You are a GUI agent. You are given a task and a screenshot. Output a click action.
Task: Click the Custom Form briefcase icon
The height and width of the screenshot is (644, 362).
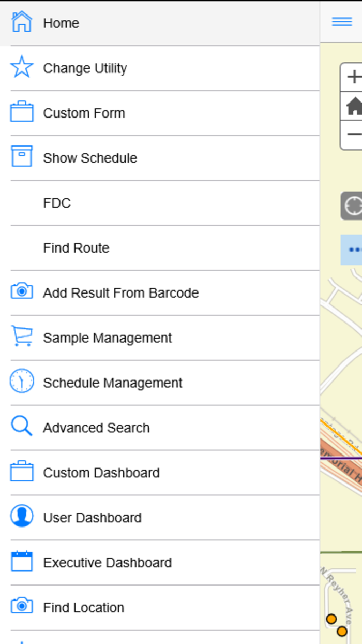coord(22,112)
